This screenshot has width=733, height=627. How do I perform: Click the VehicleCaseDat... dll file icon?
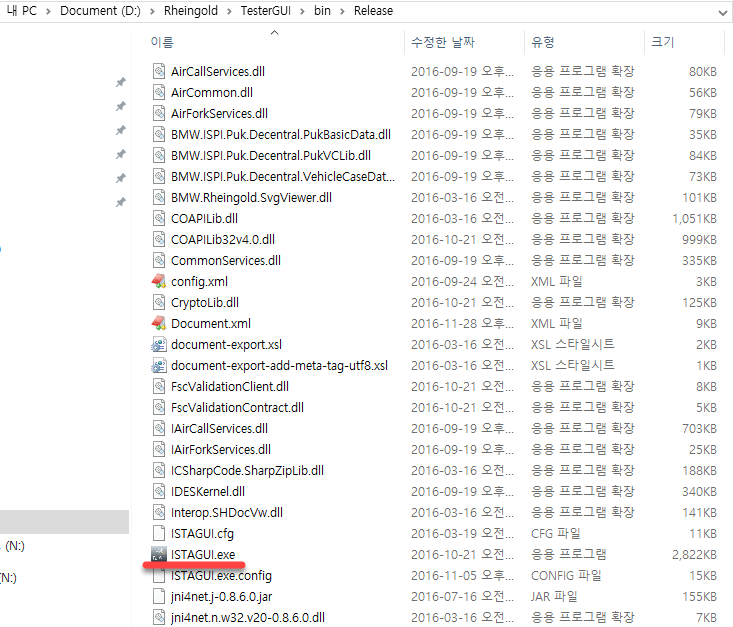point(159,176)
